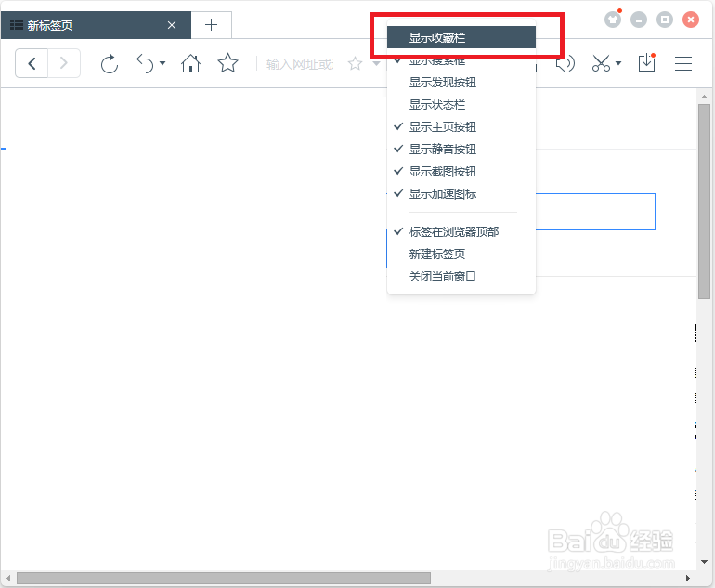Open the skin shirt icon in title bar
715x588 pixels.
click(x=613, y=20)
